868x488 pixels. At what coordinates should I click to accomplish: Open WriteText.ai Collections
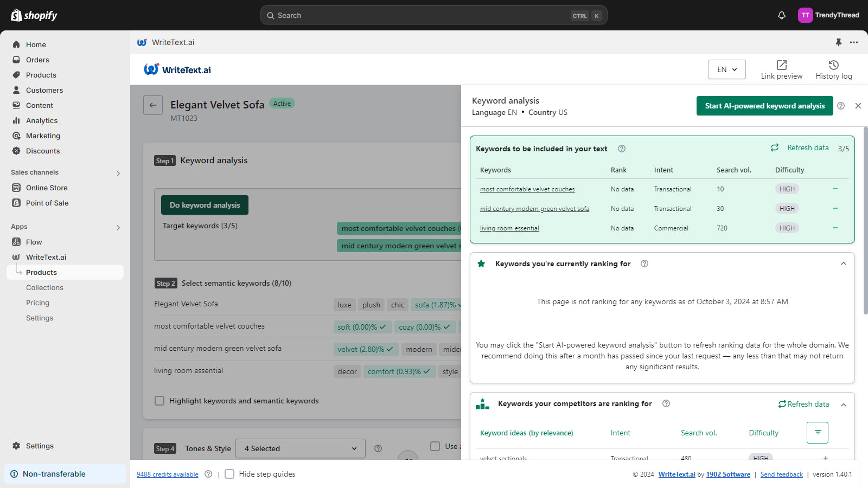44,287
